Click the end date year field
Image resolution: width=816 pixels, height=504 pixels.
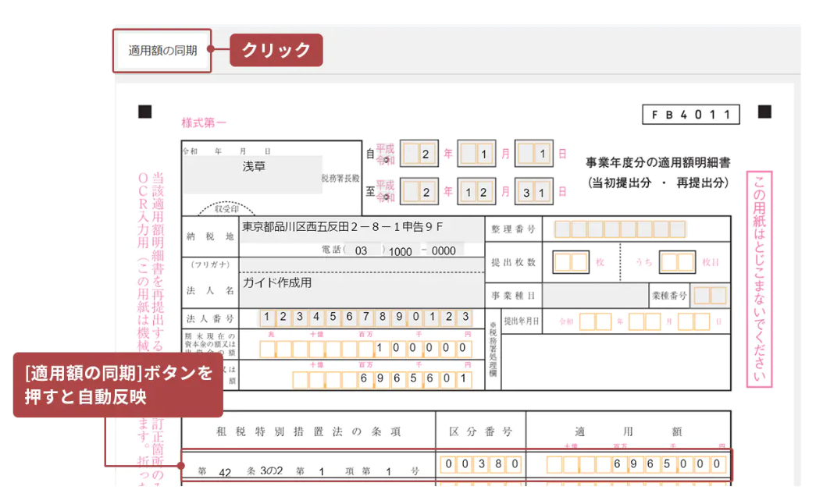[419, 191]
